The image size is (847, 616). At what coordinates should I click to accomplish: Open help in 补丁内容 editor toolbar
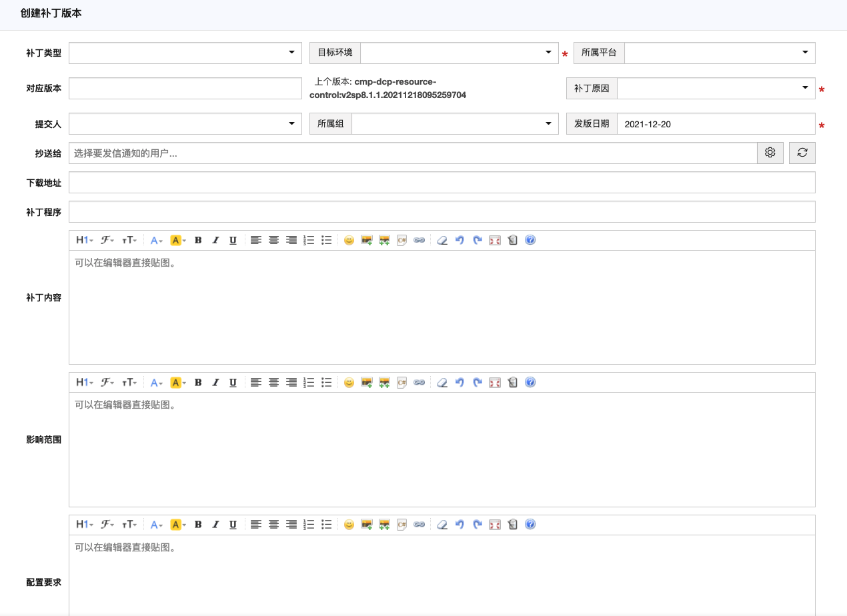pos(530,240)
